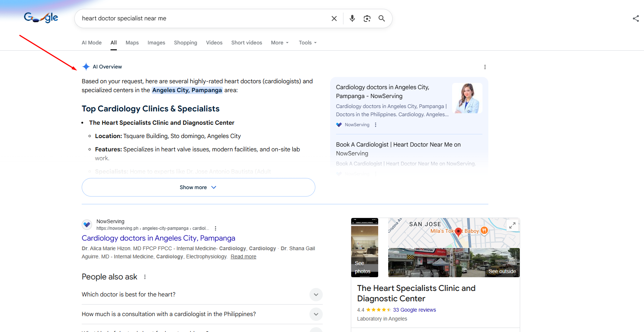Open the Tools dropdown
The image size is (644, 332).
308,43
